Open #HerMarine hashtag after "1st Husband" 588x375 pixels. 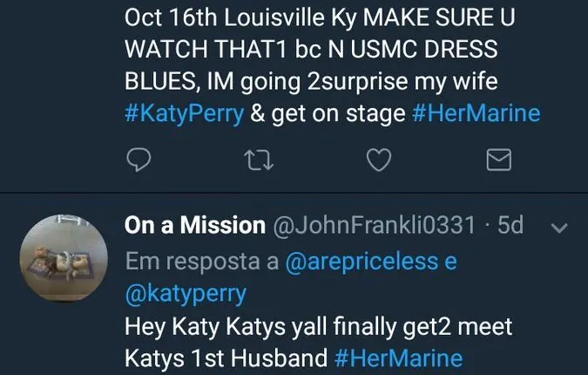coord(398,358)
